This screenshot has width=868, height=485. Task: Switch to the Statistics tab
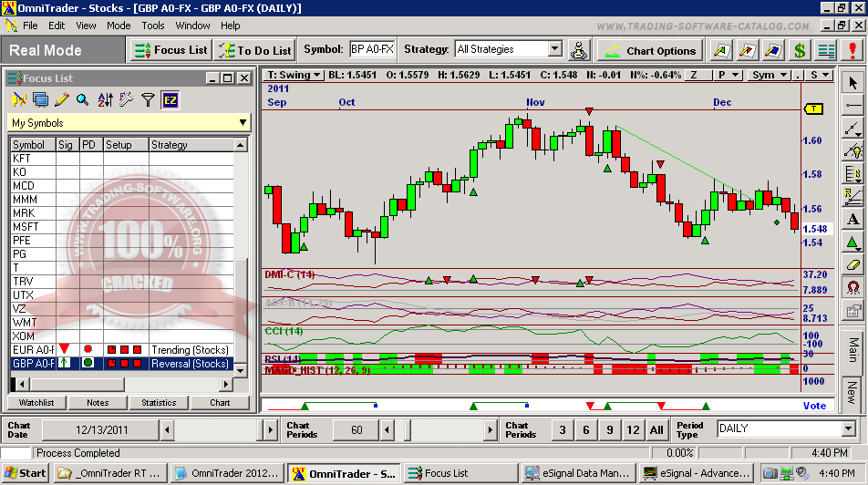159,402
